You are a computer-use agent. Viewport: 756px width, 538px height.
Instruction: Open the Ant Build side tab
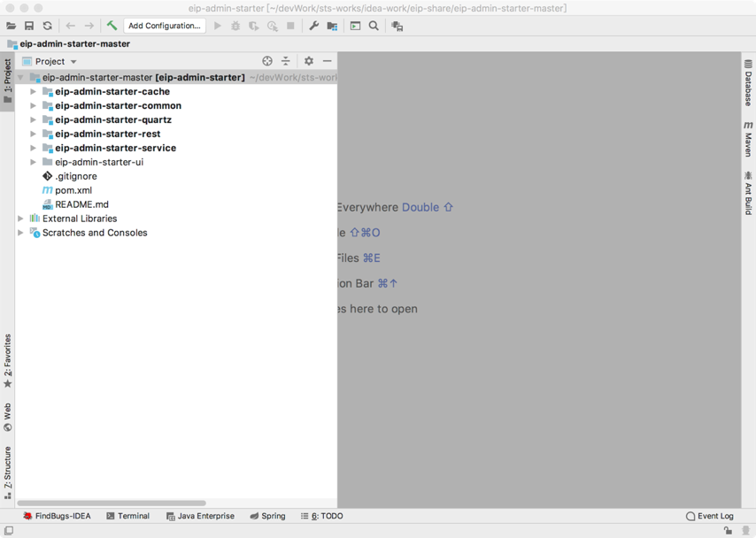point(748,193)
